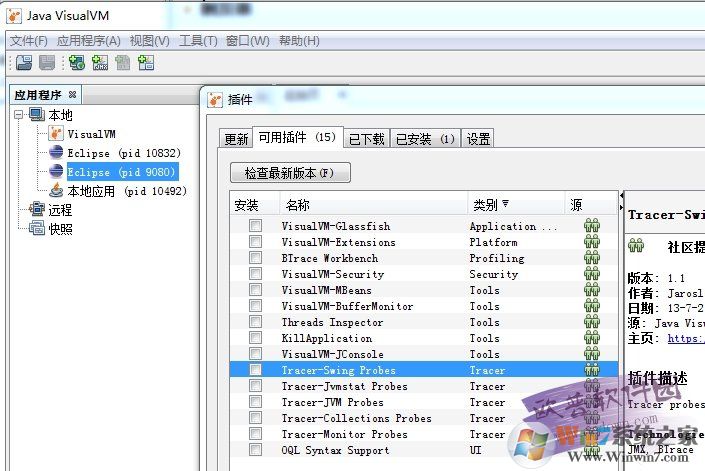705x471 pixels.
Task: Sort plugins by the 名称 column header
Action: pyautogui.click(x=373, y=205)
